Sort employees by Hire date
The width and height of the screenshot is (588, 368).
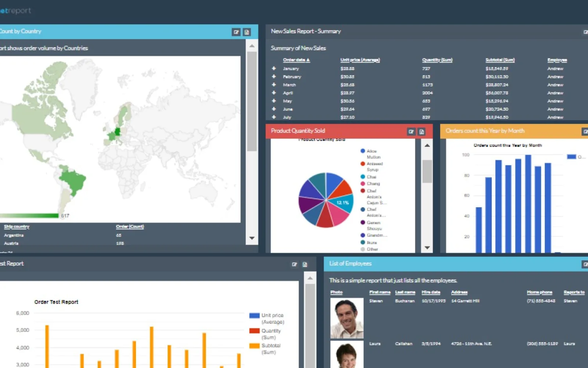pos(431,292)
